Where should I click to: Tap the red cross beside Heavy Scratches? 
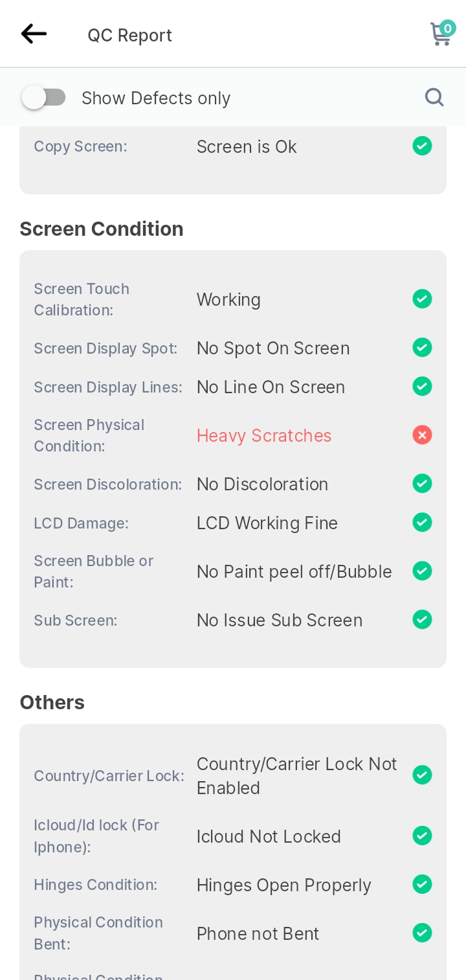422,435
